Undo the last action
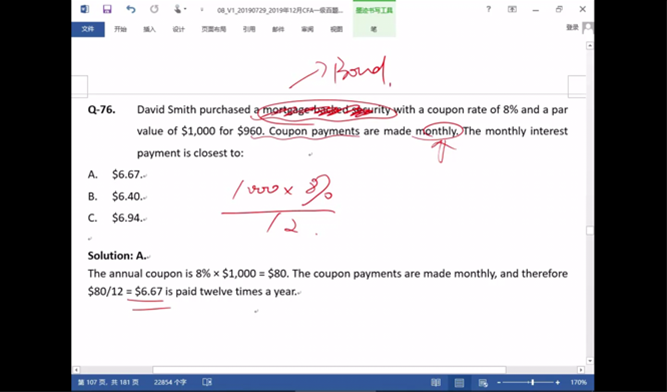 [x=131, y=9]
